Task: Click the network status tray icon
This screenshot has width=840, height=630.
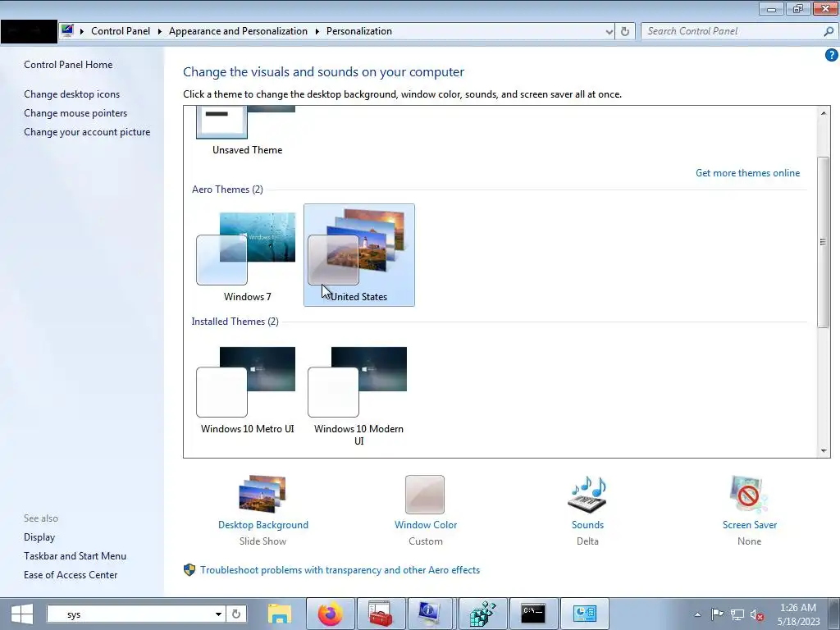Action: tap(737, 614)
